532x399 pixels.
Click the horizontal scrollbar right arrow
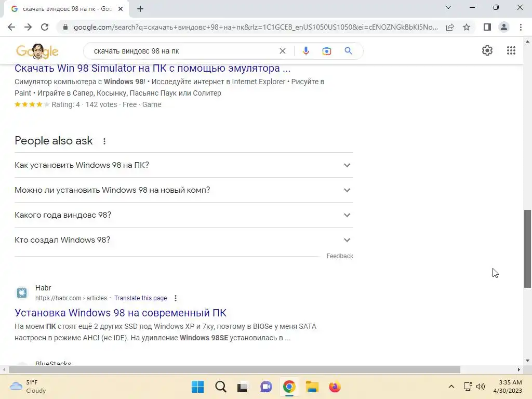pyautogui.click(x=519, y=369)
